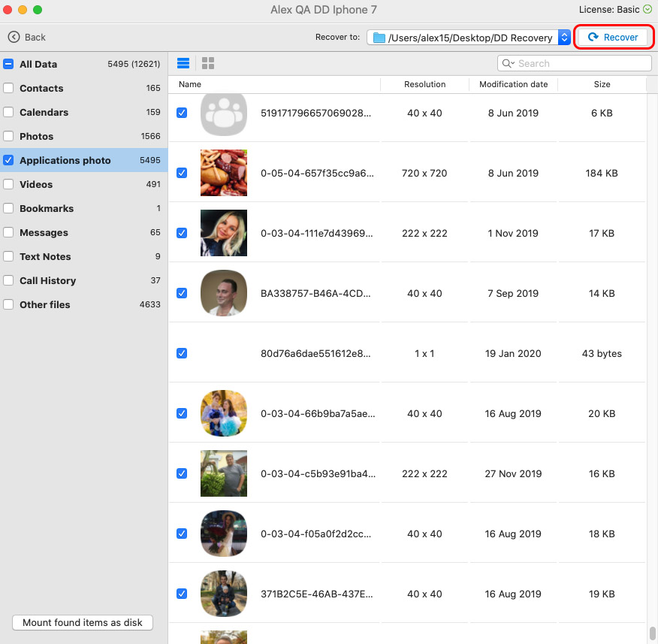The height and width of the screenshot is (644, 658).
Task: Enable Messages checkbox
Action: 8,232
